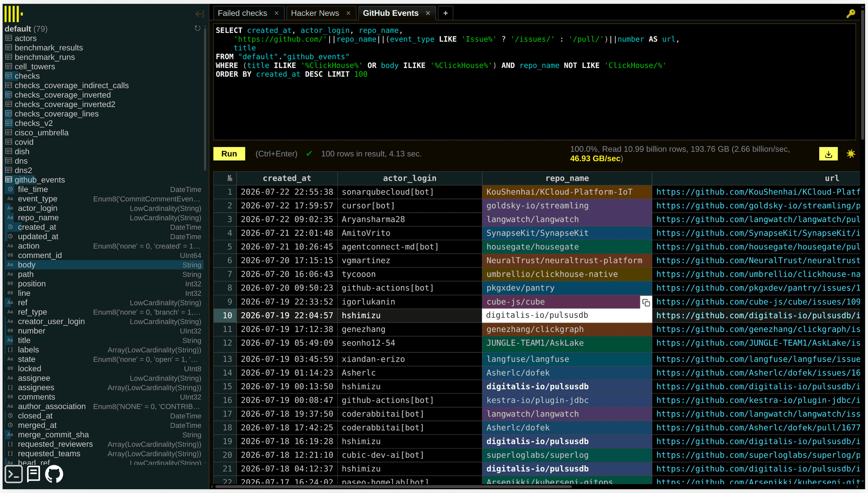Image resolution: width=868 pixels, height=493 pixels.
Task: Toggle light theme with the sun icon
Action: 851,154
